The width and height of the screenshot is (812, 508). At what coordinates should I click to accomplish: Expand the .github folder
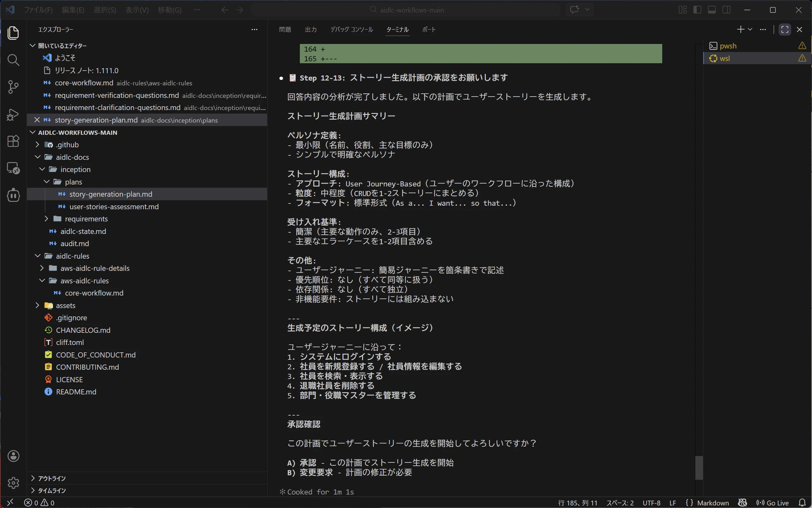[148, 145]
